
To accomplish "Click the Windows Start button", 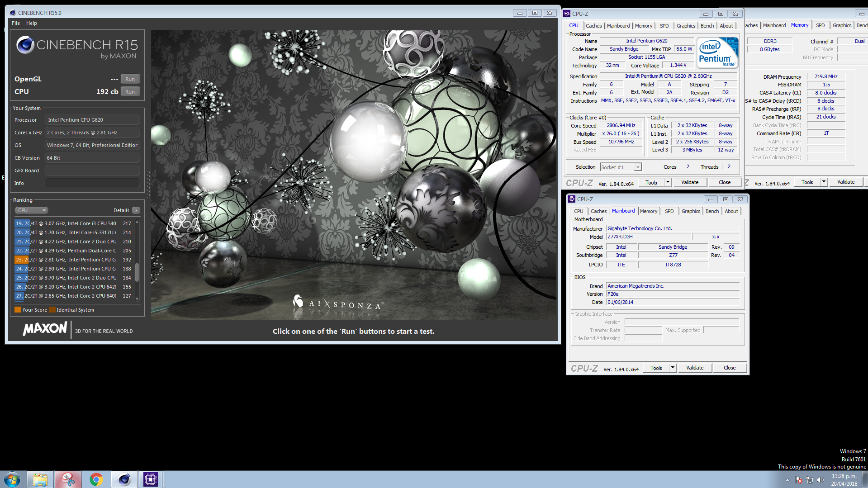I will click(x=12, y=479).
